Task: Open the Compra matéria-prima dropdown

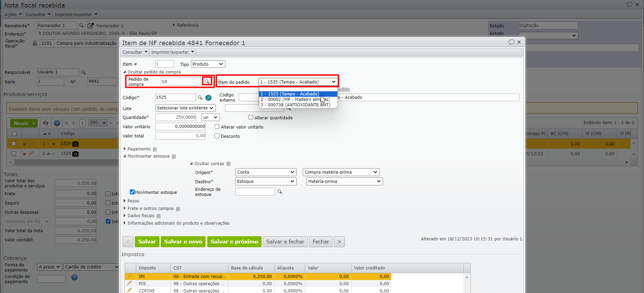Action: [341, 172]
